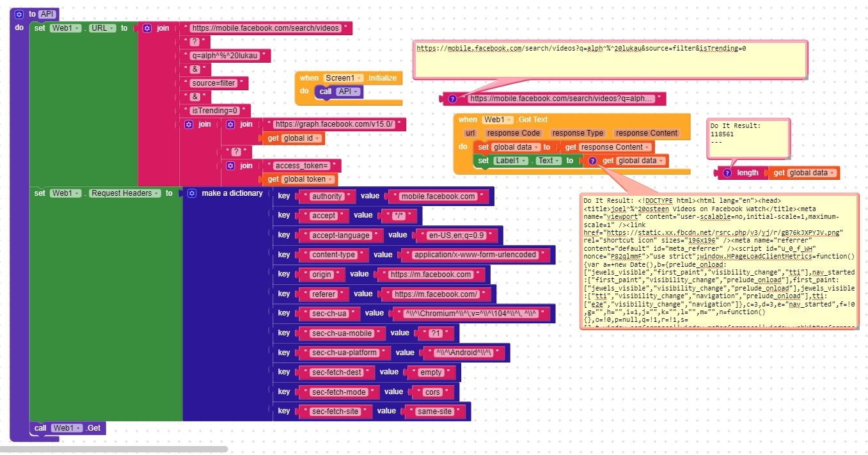868x455 pixels.
Task: Toggle the comment icon on the mobile.facebook.com URL block
Action: click(452, 99)
